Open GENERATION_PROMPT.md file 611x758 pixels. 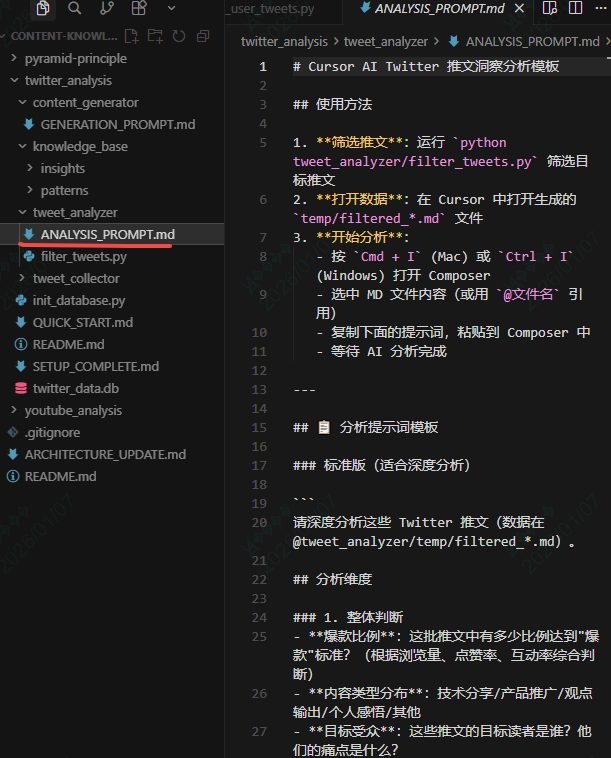click(117, 125)
